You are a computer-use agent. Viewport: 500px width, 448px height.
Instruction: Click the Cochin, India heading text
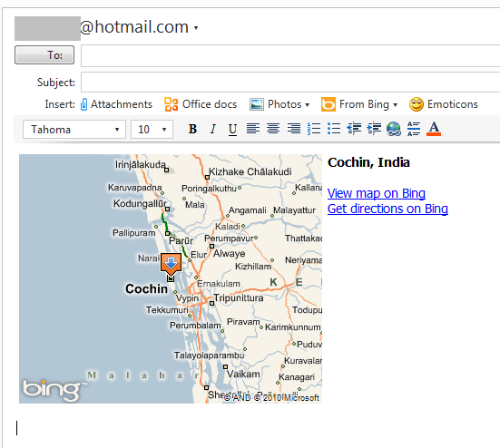368,162
